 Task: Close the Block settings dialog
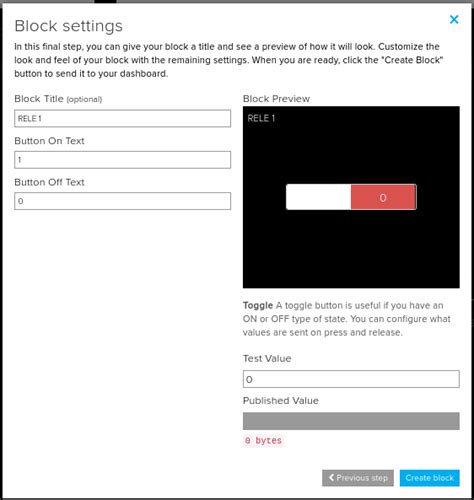pos(454,19)
